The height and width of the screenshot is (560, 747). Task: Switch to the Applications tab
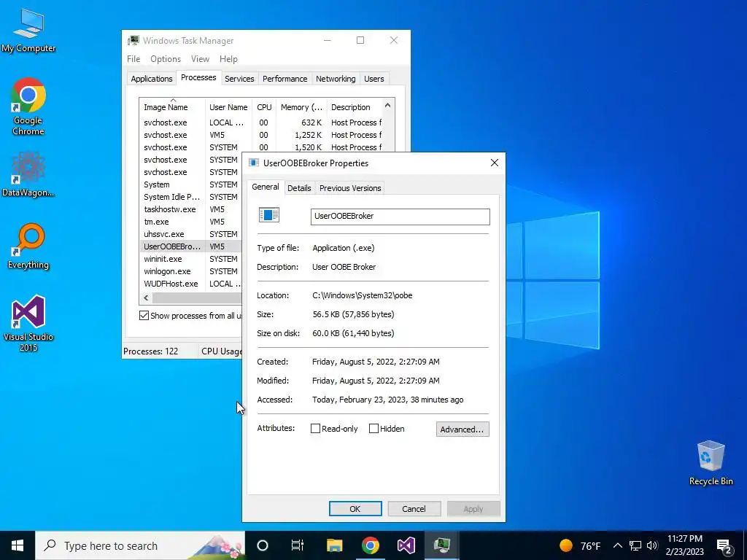pyautogui.click(x=152, y=79)
